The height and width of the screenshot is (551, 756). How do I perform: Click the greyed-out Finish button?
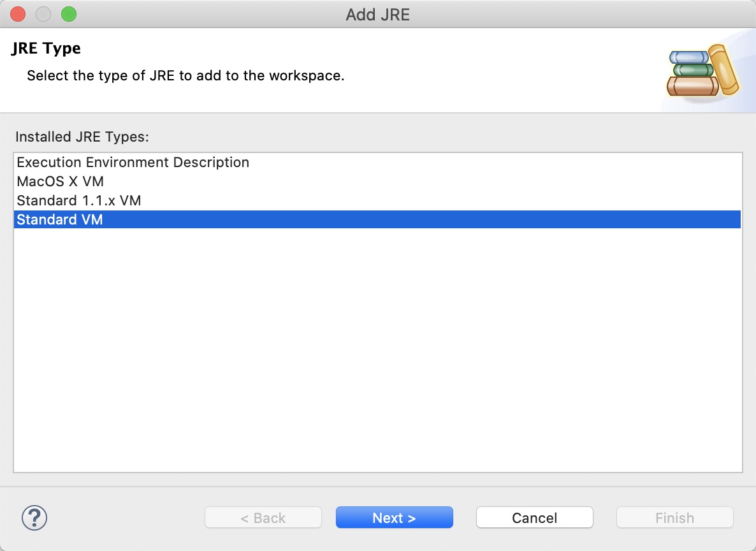pos(675,518)
